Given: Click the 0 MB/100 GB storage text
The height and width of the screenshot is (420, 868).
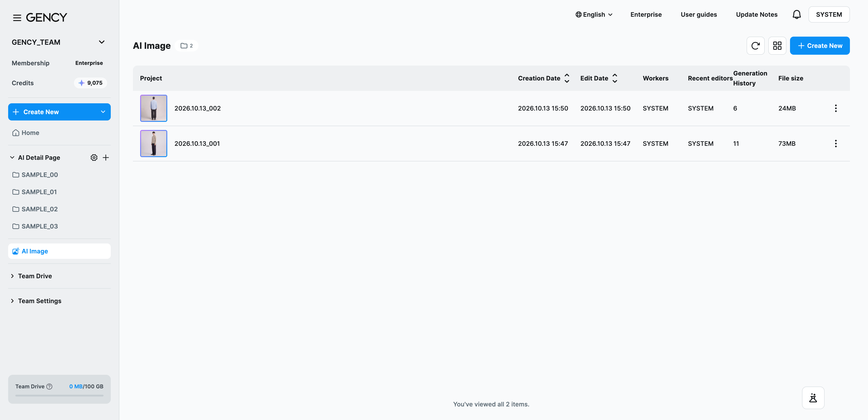Looking at the screenshot, I should point(86,386).
